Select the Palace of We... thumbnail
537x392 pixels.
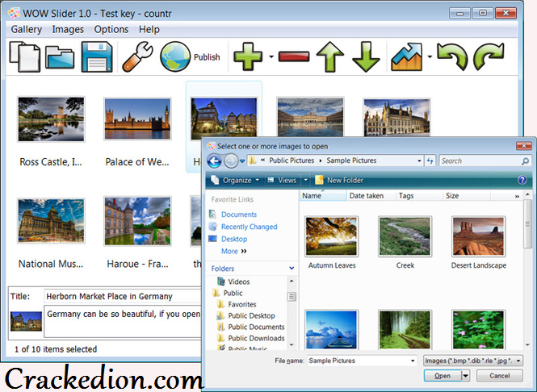coord(137,119)
